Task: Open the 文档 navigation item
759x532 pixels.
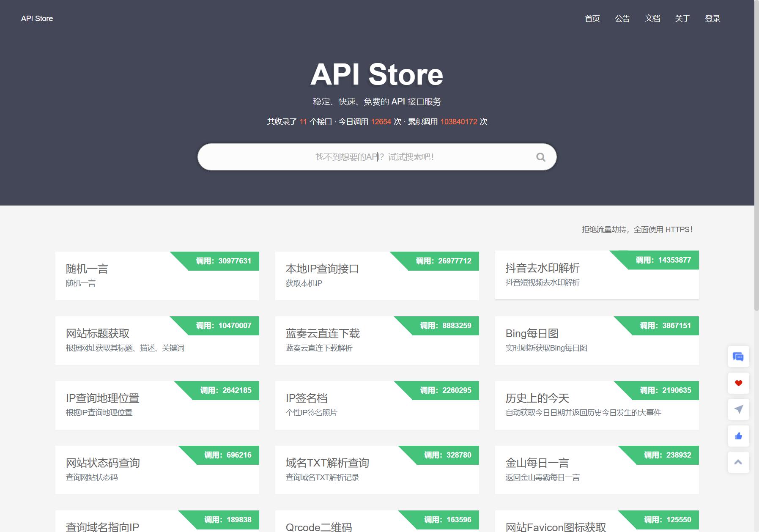Action: 652,19
